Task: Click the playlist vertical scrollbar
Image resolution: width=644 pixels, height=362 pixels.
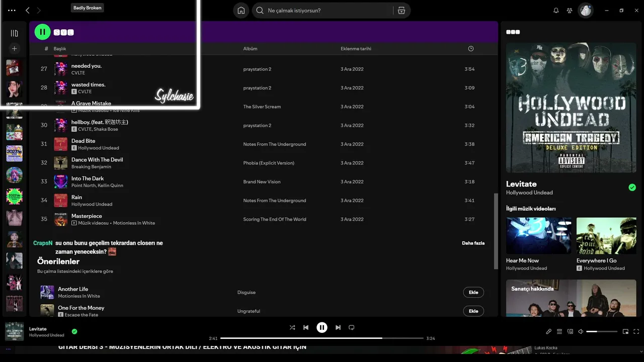Action: pyautogui.click(x=496, y=231)
